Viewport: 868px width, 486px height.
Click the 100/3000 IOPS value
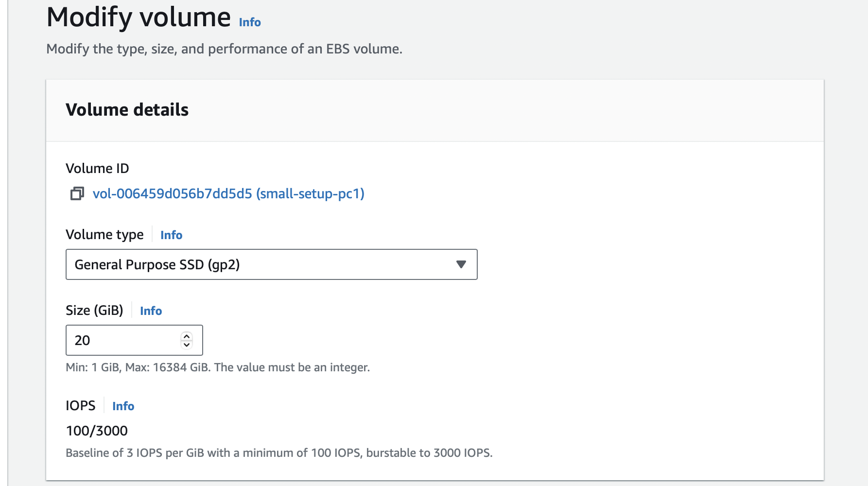coord(97,431)
